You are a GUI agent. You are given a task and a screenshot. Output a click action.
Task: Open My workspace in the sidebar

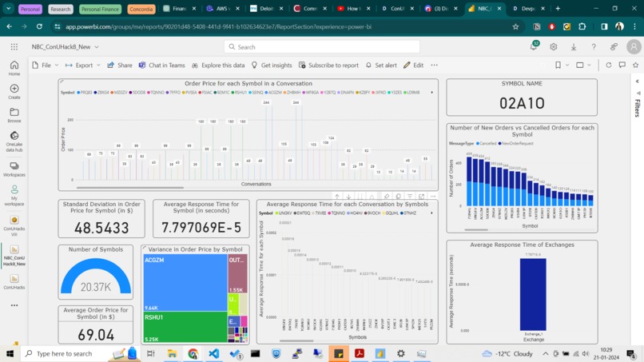[x=14, y=196]
